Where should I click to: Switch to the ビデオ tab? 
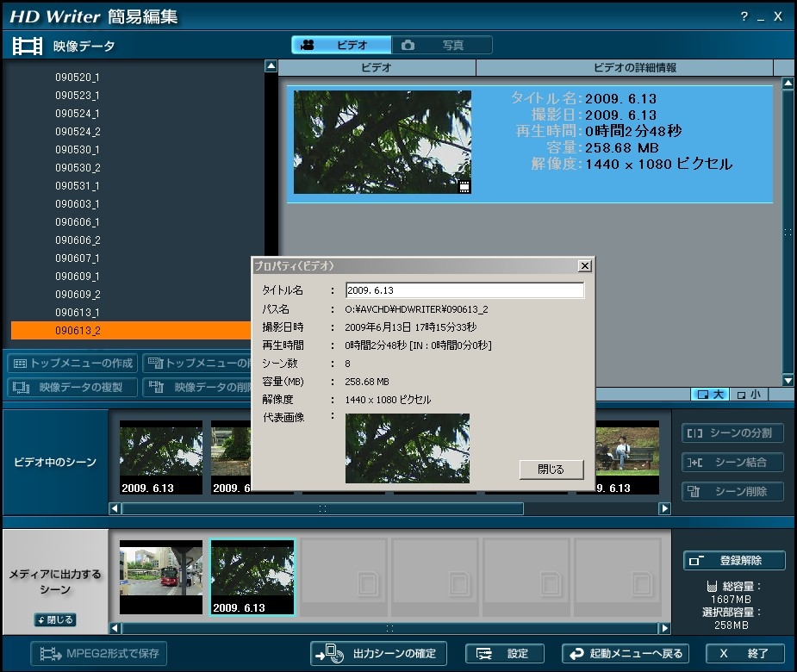point(341,45)
